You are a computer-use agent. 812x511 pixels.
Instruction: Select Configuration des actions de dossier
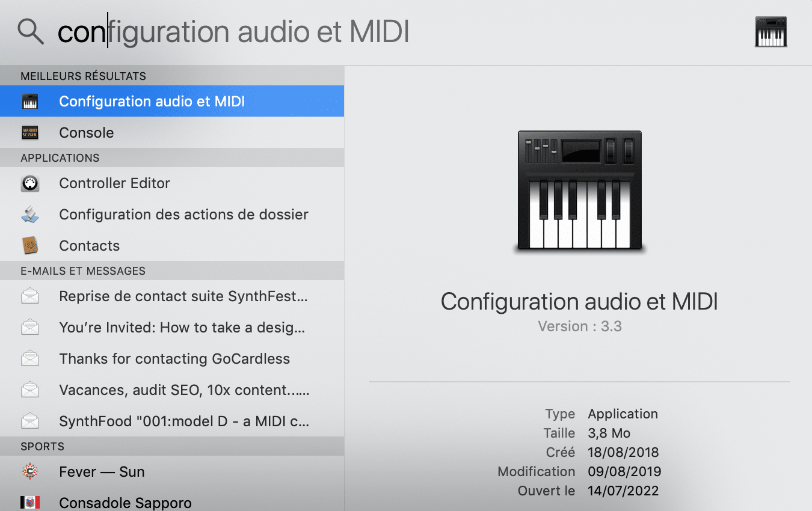pyautogui.click(x=172, y=214)
